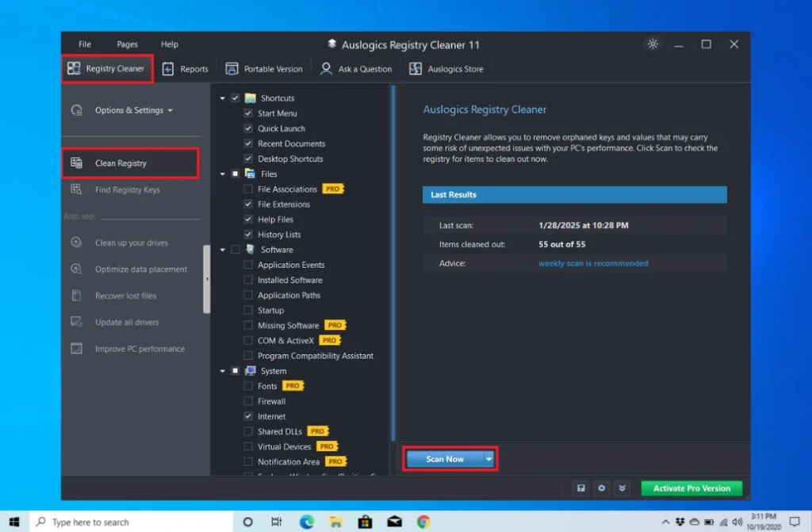Click the settings gear near Activate Pro Version
The height and width of the screenshot is (532, 812).
tap(602, 488)
